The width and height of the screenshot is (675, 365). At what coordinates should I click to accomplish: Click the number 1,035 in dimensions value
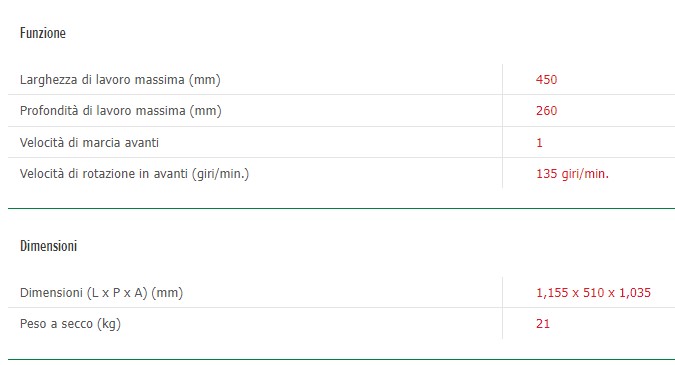click(635, 293)
